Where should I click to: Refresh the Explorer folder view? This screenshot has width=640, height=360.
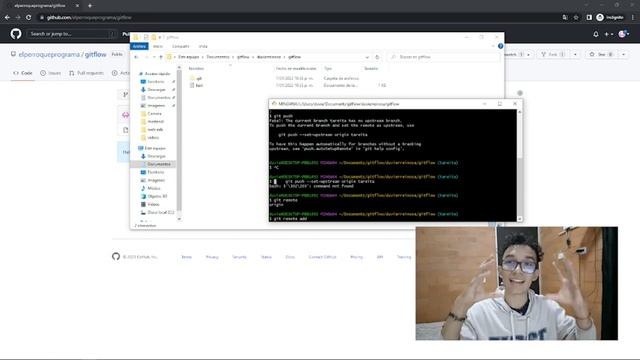pyautogui.click(x=377, y=57)
